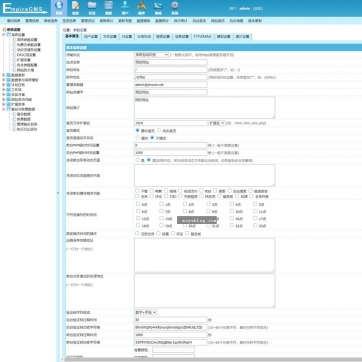Click the folder icon beside 计划任务
This screenshot has height=362, width=362.
tap(8, 85)
